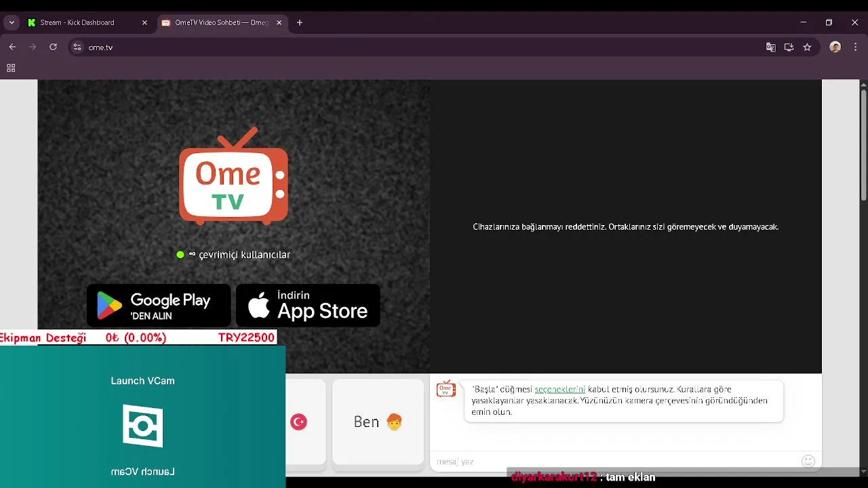The height and width of the screenshot is (488, 868).
Task: Click the install app icon in address bar
Action: coord(789,47)
